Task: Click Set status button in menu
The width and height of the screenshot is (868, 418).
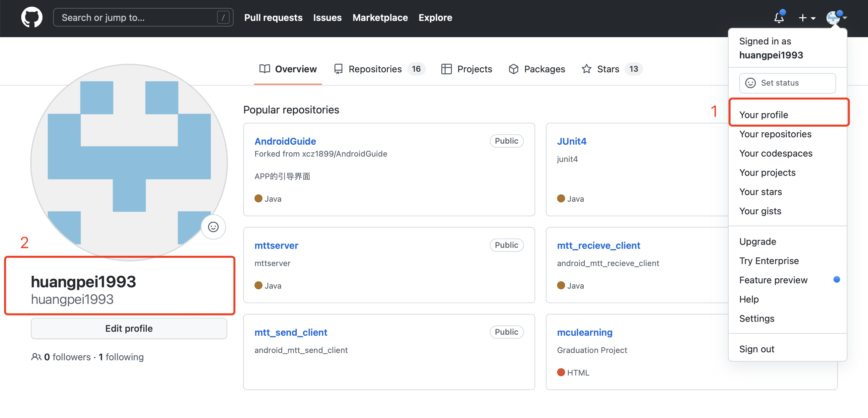Action: 787,83
